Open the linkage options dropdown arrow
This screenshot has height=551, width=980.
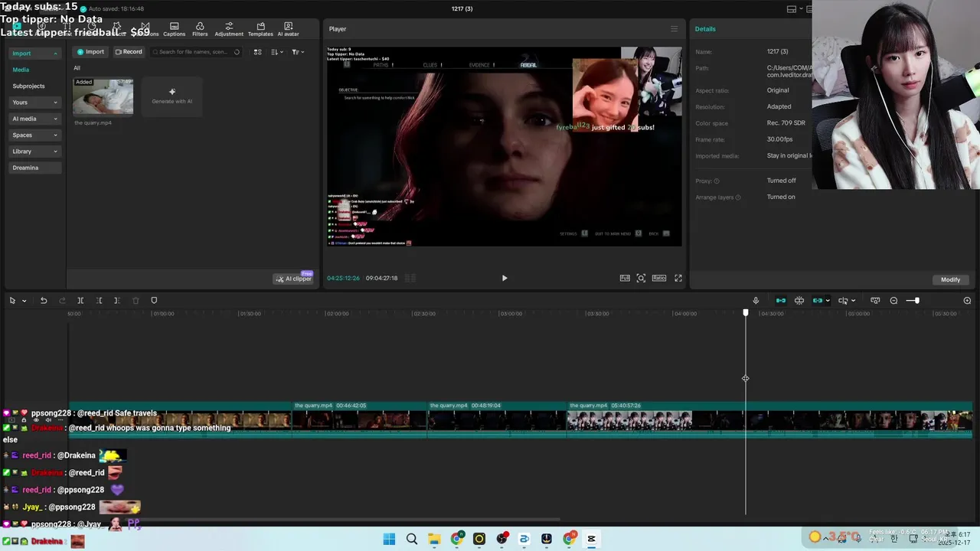tap(828, 301)
